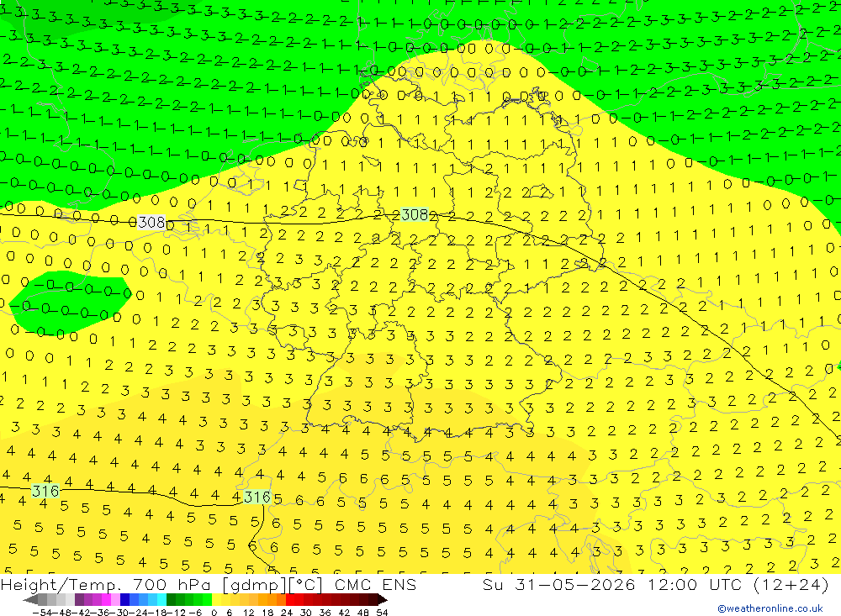
Task: Click the legend tick value '18'
Action: tap(267, 613)
